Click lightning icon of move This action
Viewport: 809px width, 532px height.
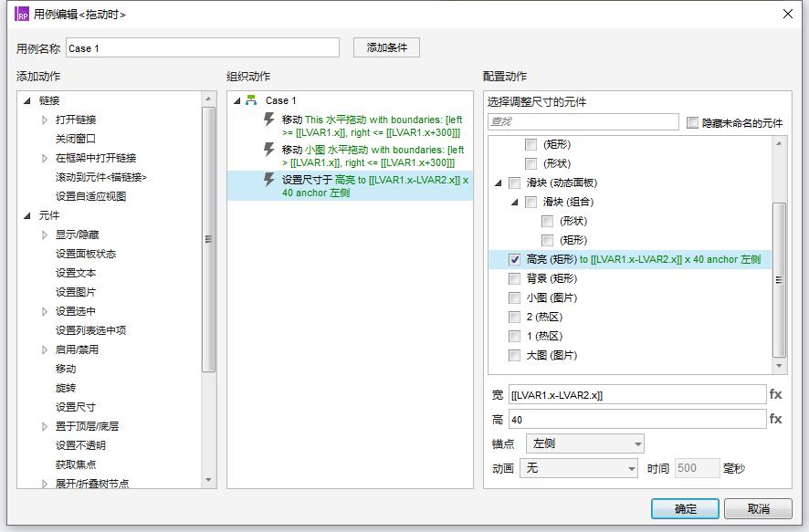pos(269,120)
